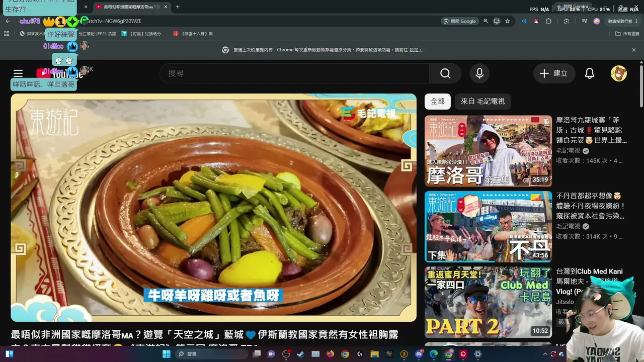Viewport: 644px width, 362px height.
Task: Open the Club Med PART 2 thumbnail
Action: tap(488, 302)
